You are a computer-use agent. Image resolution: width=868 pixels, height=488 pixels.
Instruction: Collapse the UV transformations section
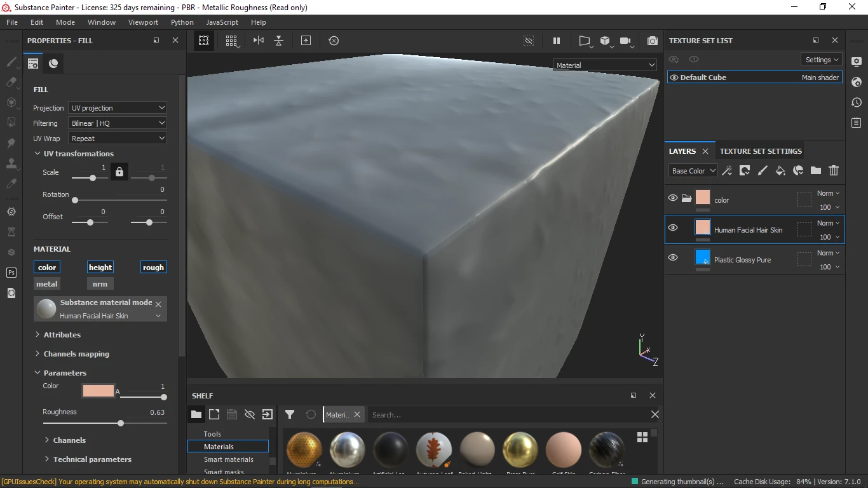[x=37, y=154]
